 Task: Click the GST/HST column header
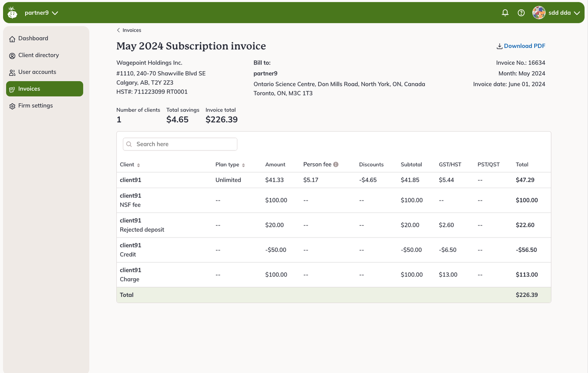(450, 164)
